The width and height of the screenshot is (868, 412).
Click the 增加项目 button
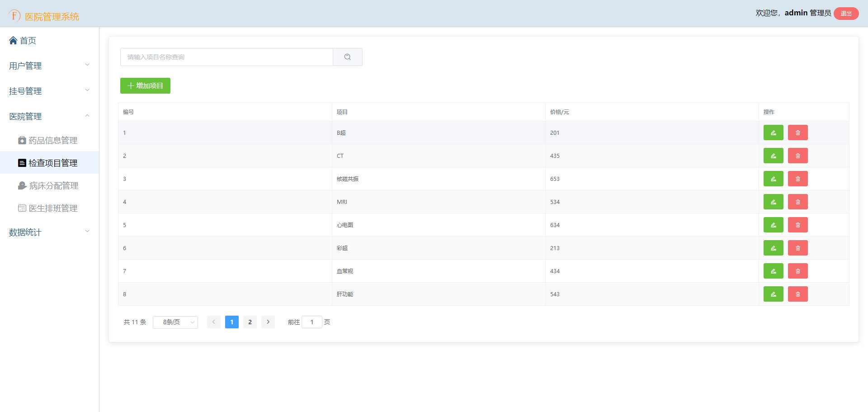pos(145,85)
